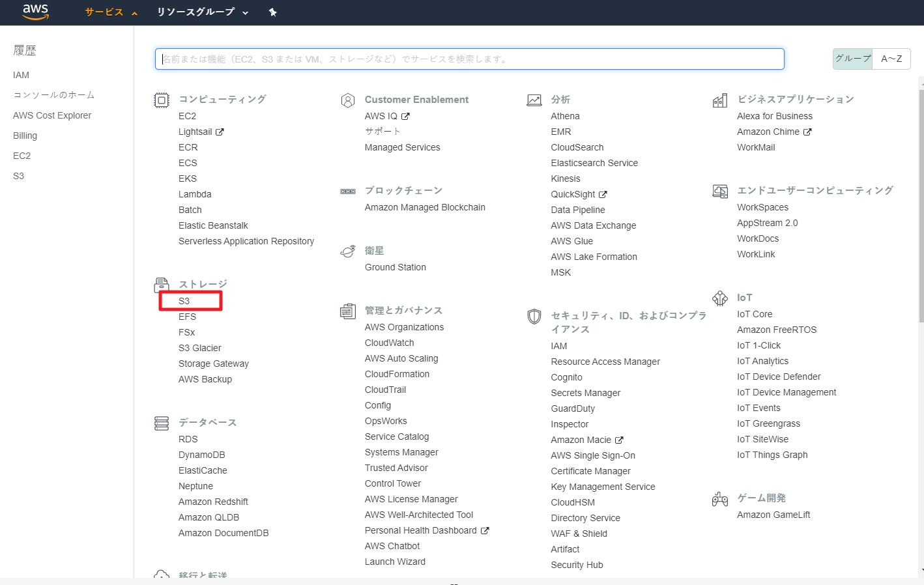The width and height of the screenshot is (924, 585).
Task: Click the Database category icon
Action: (x=161, y=423)
